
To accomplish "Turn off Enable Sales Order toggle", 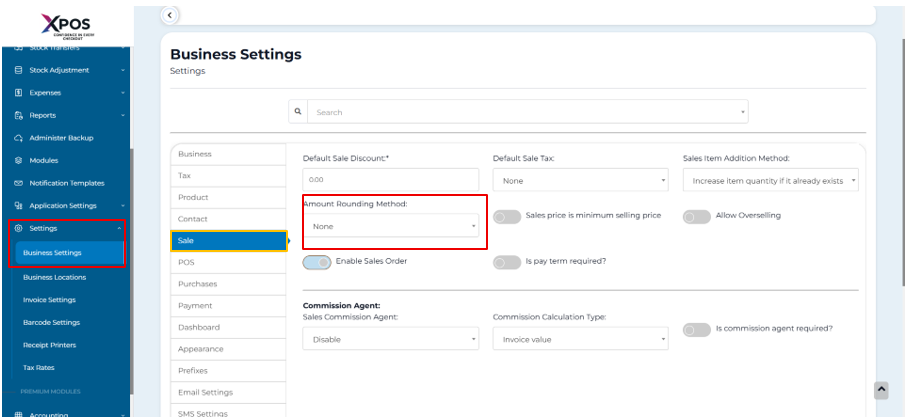I will click(x=317, y=262).
